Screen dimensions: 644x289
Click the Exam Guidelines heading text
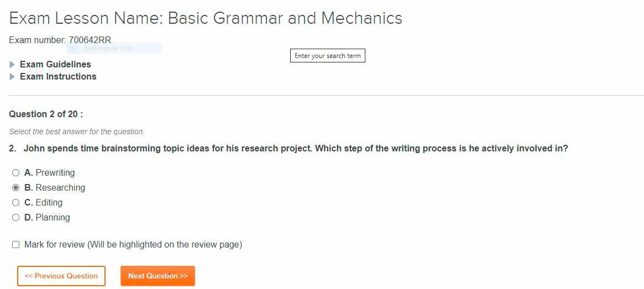pos(55,65)
